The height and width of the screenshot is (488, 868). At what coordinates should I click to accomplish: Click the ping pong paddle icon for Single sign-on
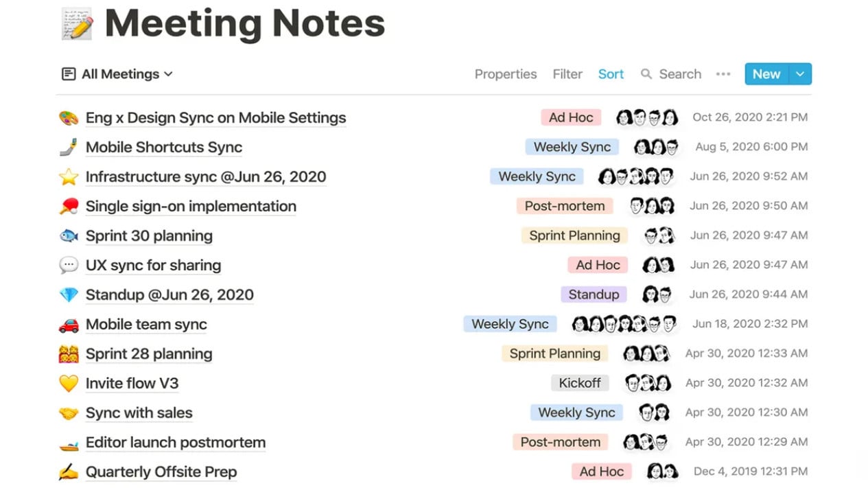coord(69,207)
